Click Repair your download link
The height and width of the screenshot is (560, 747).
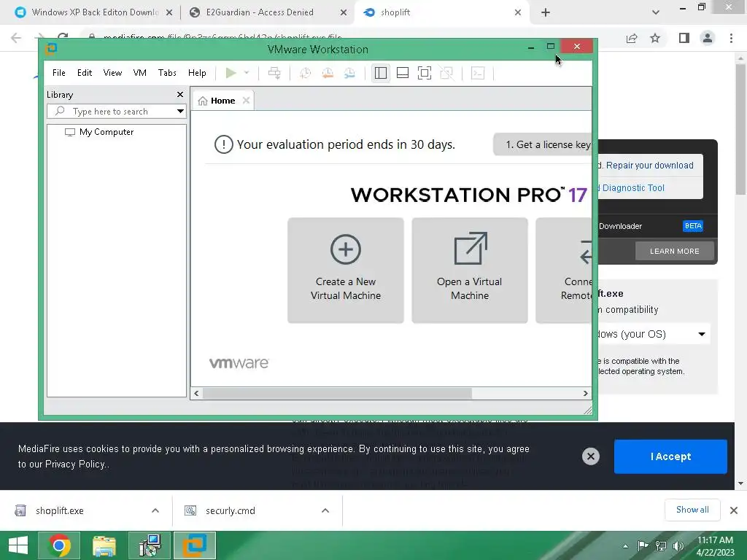[649, 166]
